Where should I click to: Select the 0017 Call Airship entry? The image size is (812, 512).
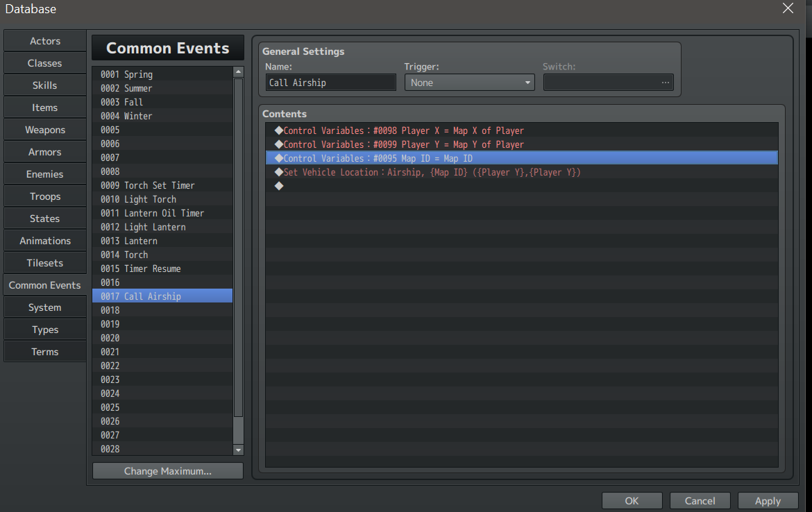point(162,296)
